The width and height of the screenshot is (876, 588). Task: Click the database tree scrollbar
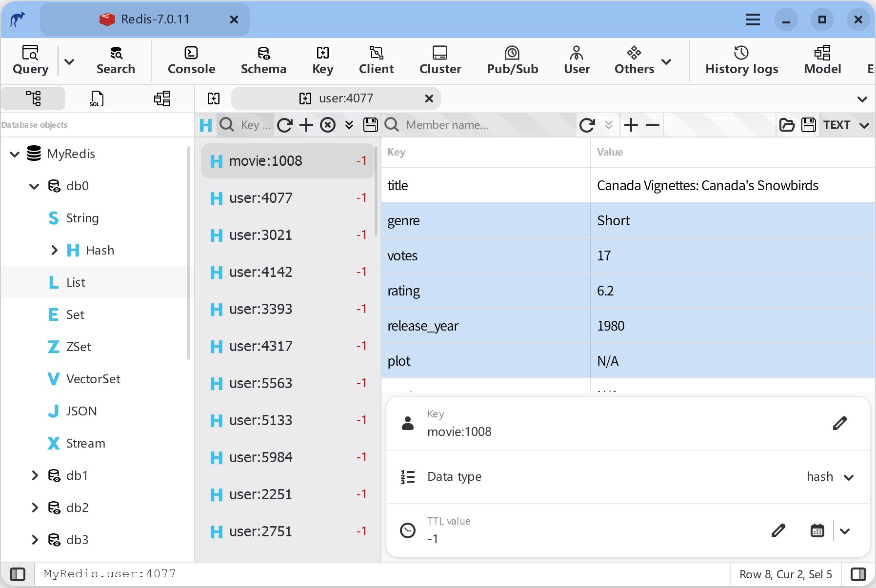tap(189, 253)
